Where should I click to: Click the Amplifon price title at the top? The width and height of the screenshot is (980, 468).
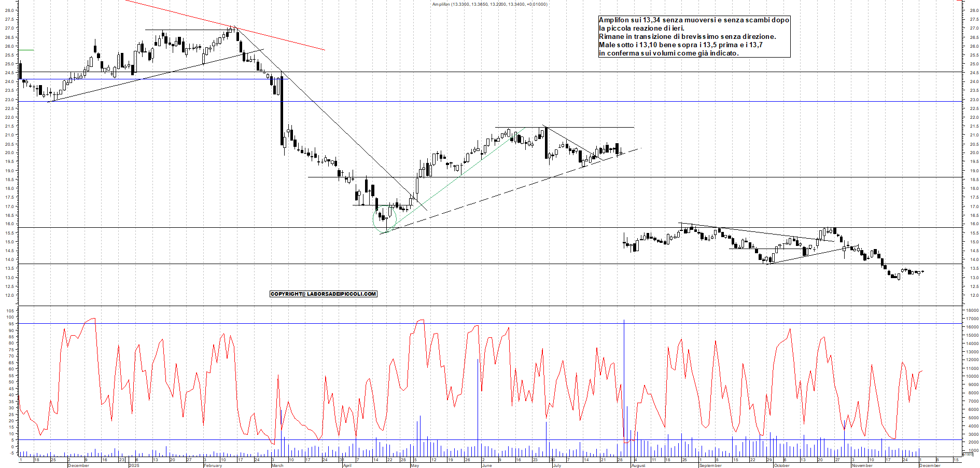coord(490,4)
